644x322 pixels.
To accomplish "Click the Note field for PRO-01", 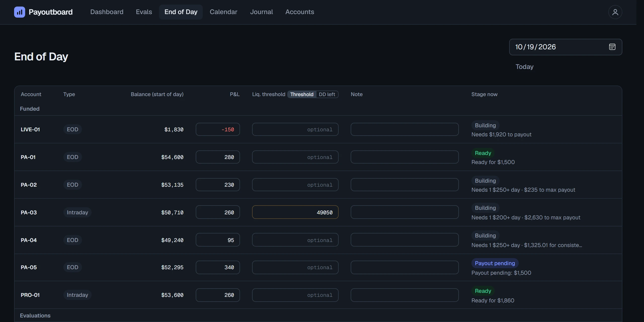I will [x=405, y=295].
